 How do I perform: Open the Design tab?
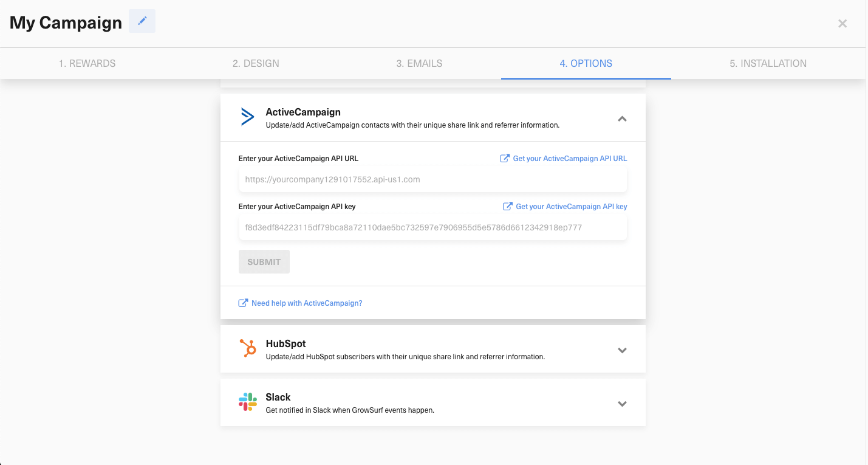click(x=255, y=63)
